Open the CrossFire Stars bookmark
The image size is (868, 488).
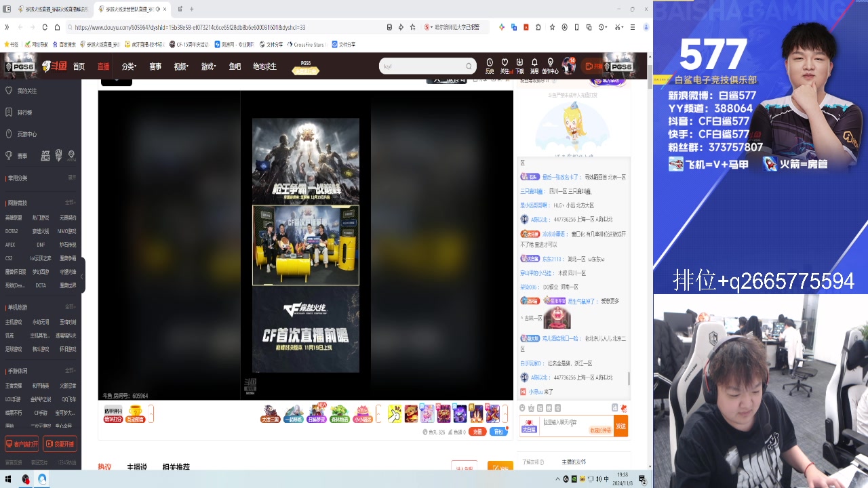[x=307, y=45]
